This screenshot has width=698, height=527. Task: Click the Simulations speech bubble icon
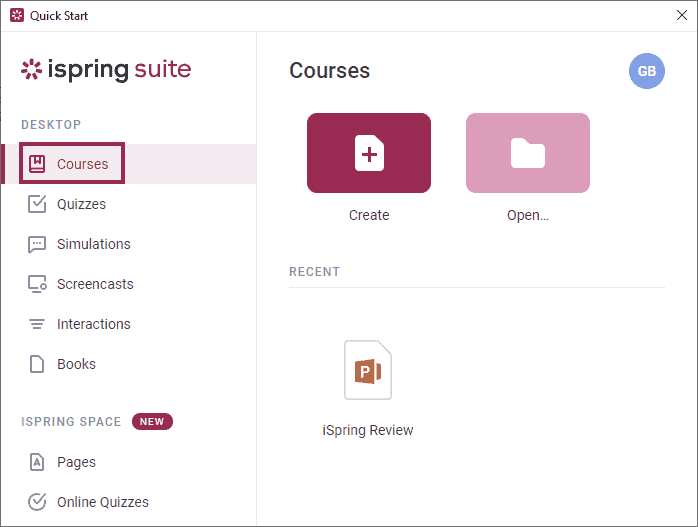coord(37,244)
